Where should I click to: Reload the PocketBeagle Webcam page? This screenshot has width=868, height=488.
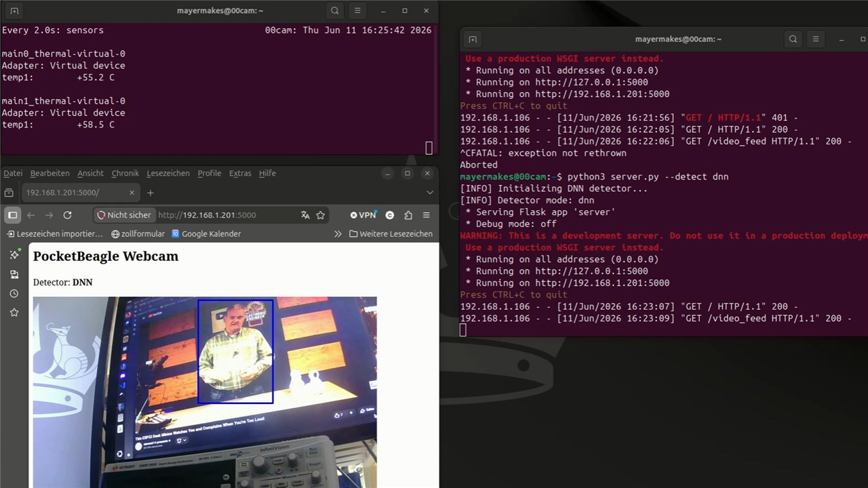pyautogui.click(x=67, y=215)
